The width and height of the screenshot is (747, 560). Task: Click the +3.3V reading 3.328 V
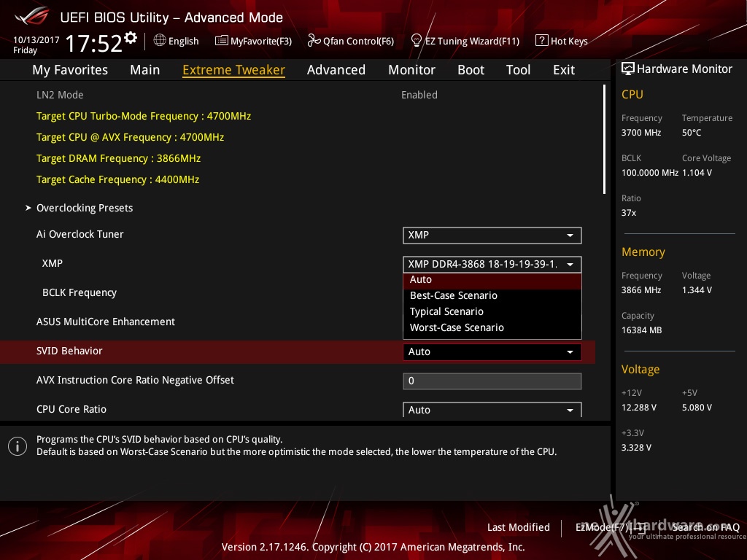(636, 447)
